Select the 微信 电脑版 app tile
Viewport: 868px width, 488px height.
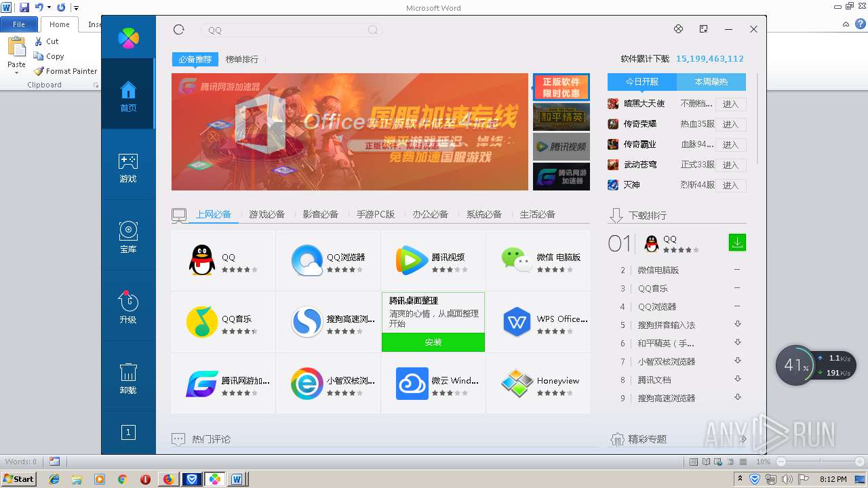(538, 261)
